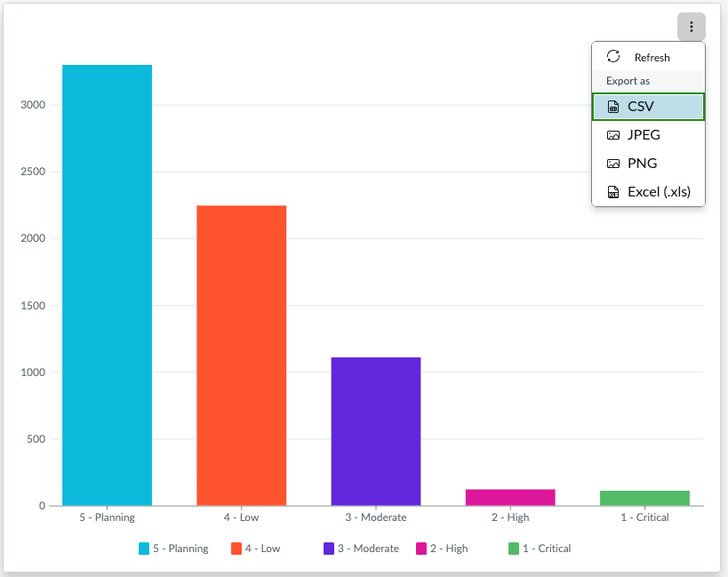Click the '4 - Low' x-axis label
Image resolution: width=728 pixels, height=577 pixels.
click(242, 517)
